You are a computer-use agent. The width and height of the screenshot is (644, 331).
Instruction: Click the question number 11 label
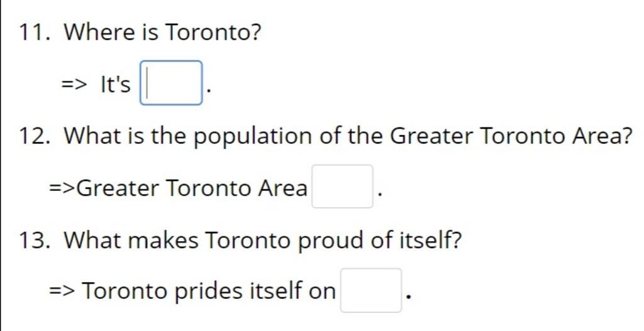coord(35,33)
